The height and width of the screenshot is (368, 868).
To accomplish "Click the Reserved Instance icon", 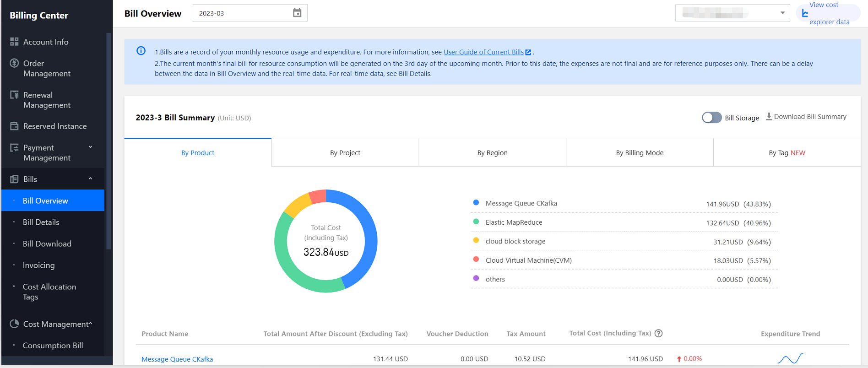I will tap(14, 126).
